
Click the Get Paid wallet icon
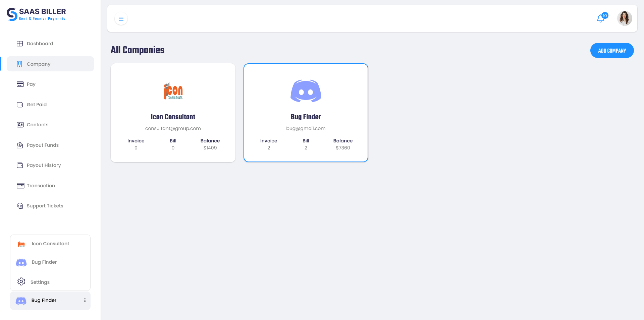[20, 105]
